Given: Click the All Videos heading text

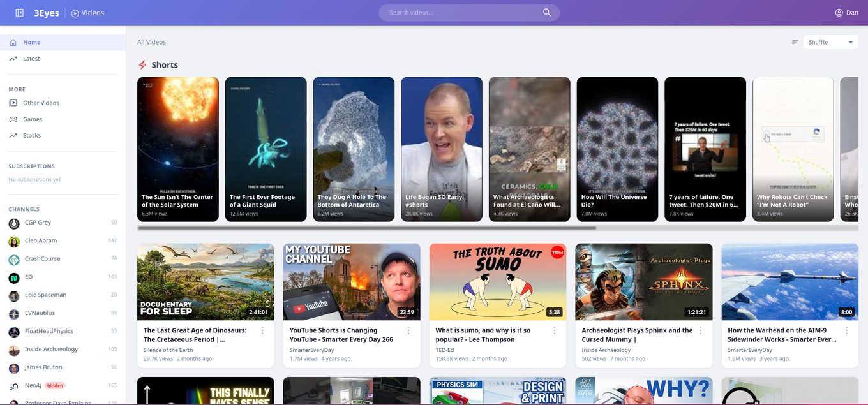Looking at the screenshot, I should coord(151,42).
